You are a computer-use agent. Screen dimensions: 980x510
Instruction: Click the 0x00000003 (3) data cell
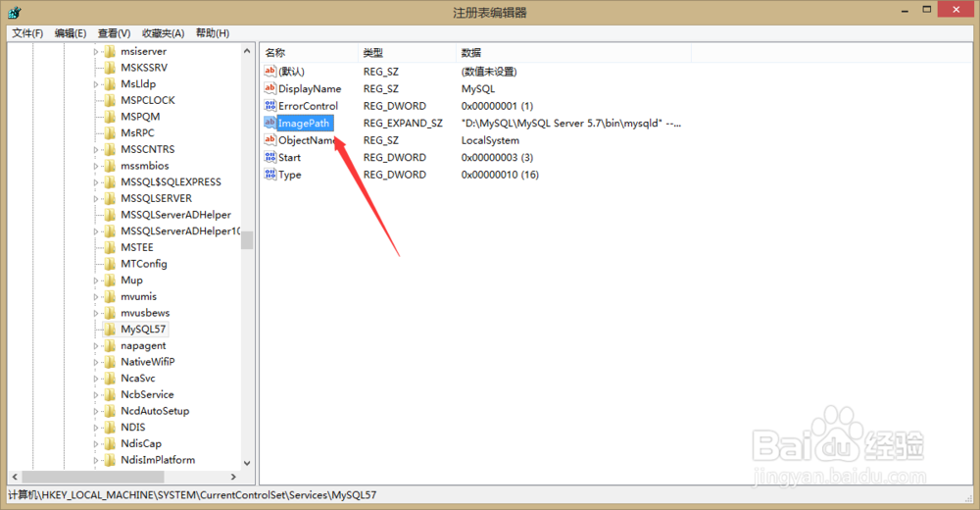coord(497,158)
